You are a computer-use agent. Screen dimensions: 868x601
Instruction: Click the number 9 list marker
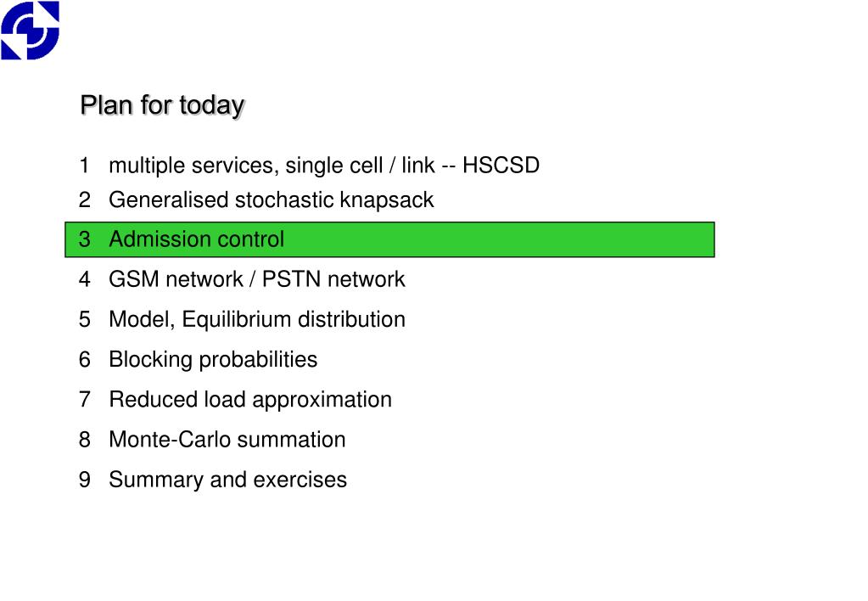[84, 480]
